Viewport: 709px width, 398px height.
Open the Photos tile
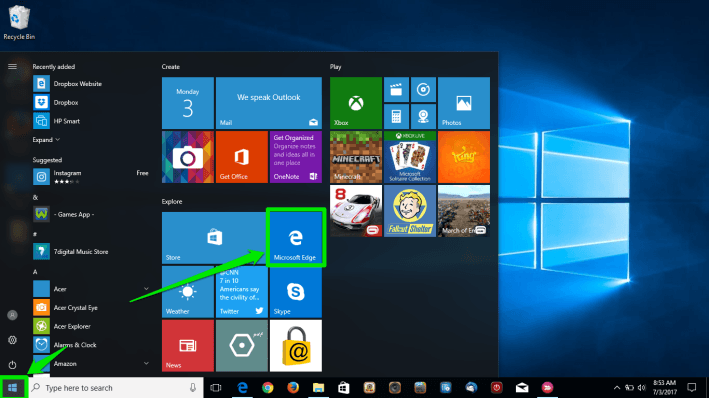click(463, 103)
